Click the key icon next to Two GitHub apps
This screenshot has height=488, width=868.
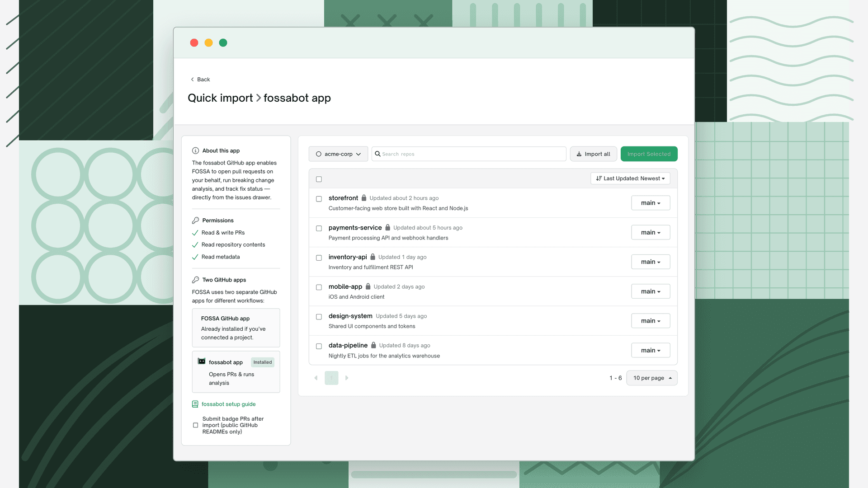(x=195, y=280)
